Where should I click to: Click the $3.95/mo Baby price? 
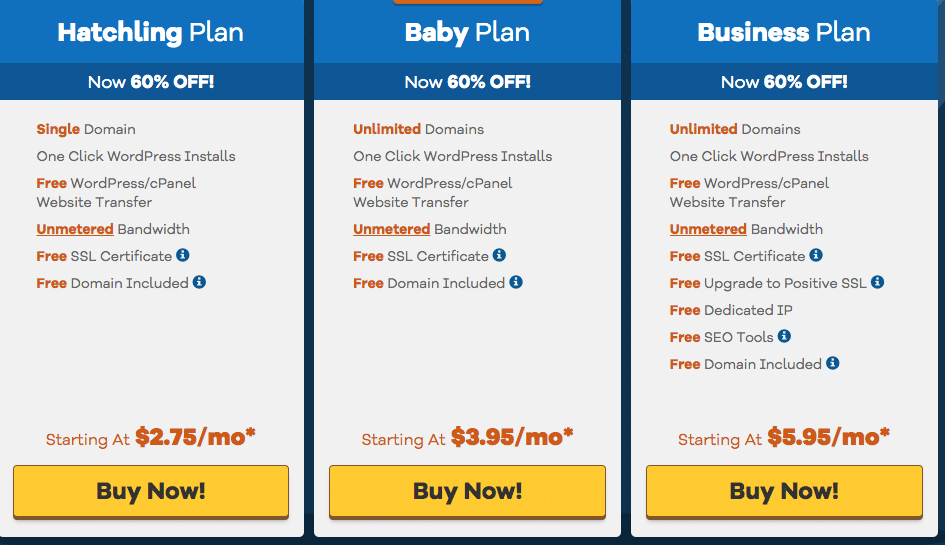(512, 437)
